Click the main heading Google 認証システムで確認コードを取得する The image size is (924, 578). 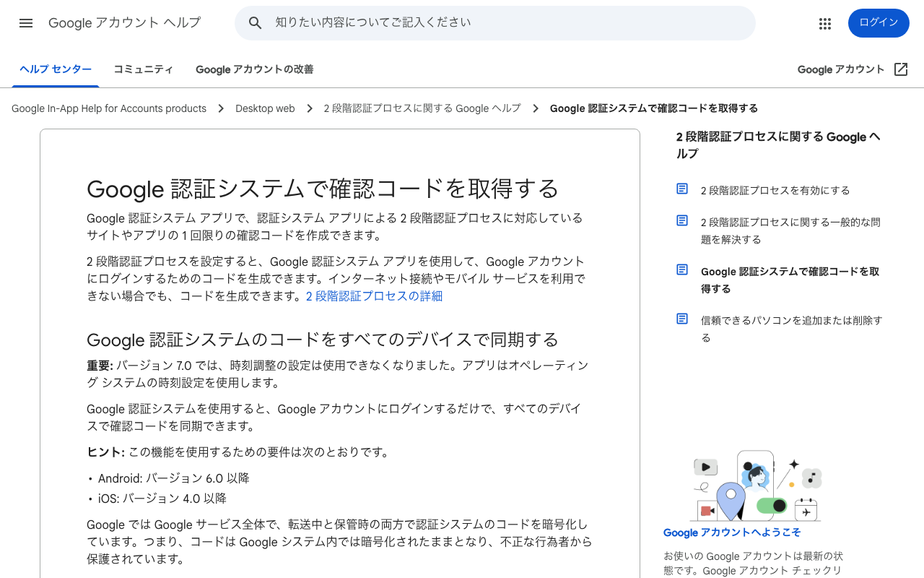pos(323,189)
